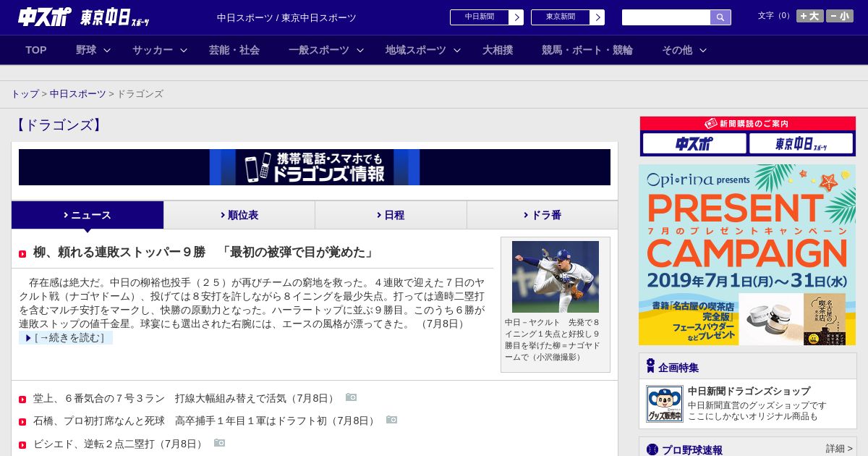Open the pitcher photo thumbnail
The height and width of the screenshot is (456, 868).
tap(556, 276)
